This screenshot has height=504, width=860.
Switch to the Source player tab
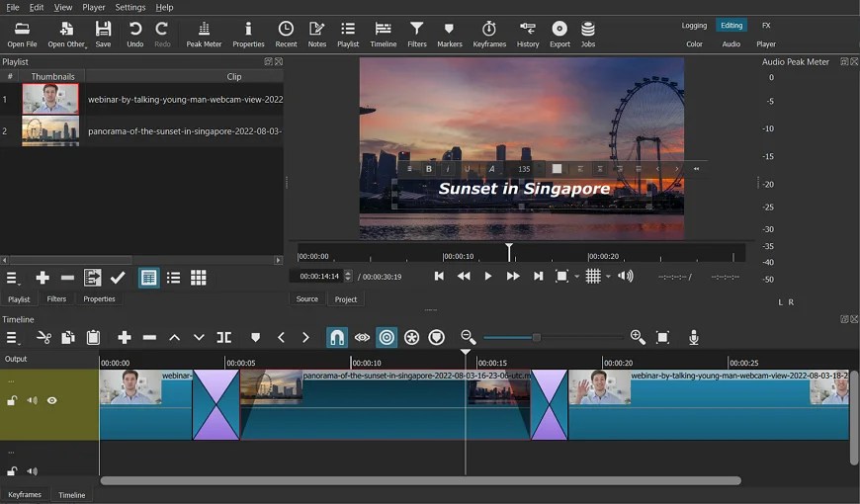(307, 298)
